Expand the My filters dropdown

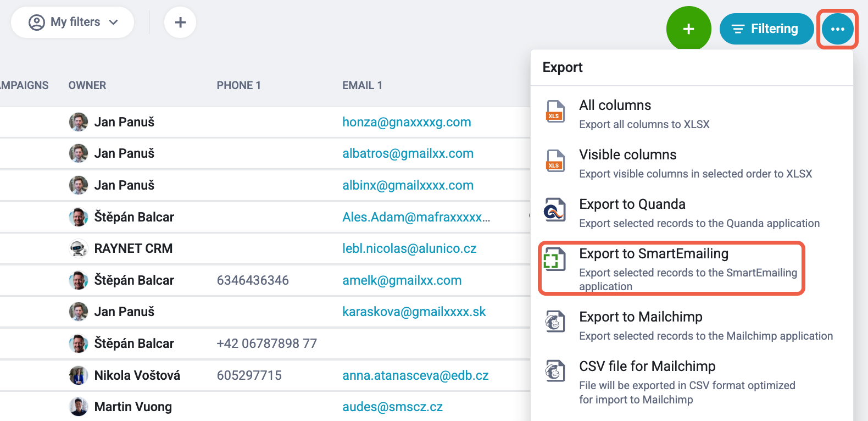(x=73, y=23)
